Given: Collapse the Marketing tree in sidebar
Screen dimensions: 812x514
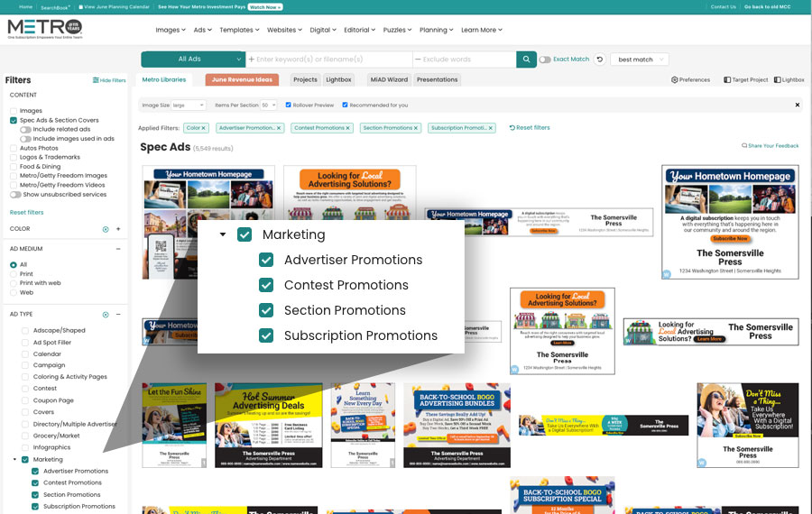Looking at the screenshot, I should pos(14,459).
